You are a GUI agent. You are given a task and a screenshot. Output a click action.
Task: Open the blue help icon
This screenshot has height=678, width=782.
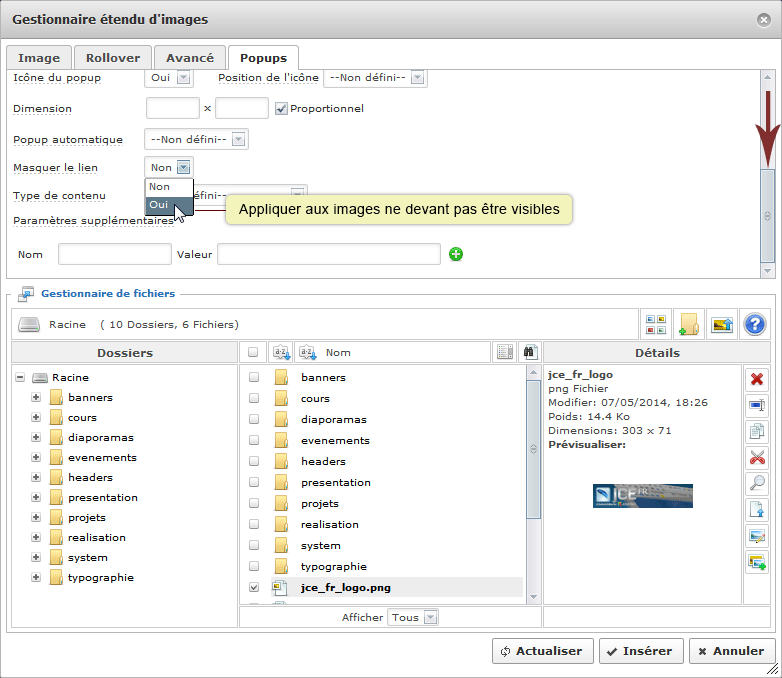tap(754, 324)
